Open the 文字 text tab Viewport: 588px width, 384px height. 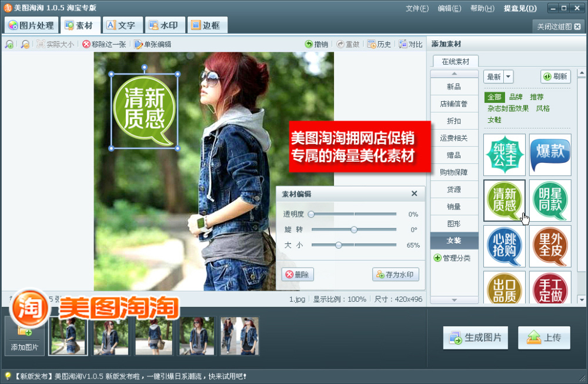pos(123,25)
